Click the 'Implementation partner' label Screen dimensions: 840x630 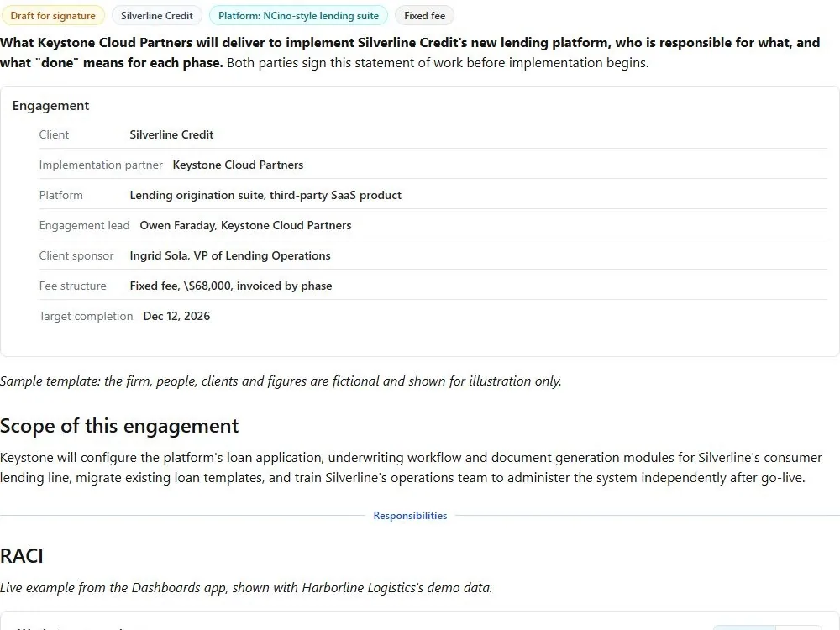coord(101,165)
